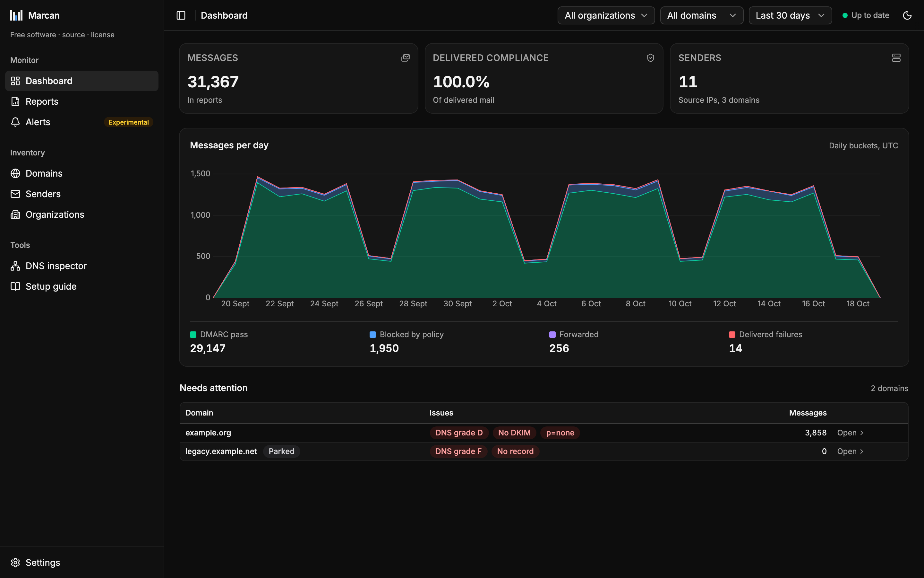Follow the license link in sidebar
The width and height of the screenshot is (924, 578).
102,35
